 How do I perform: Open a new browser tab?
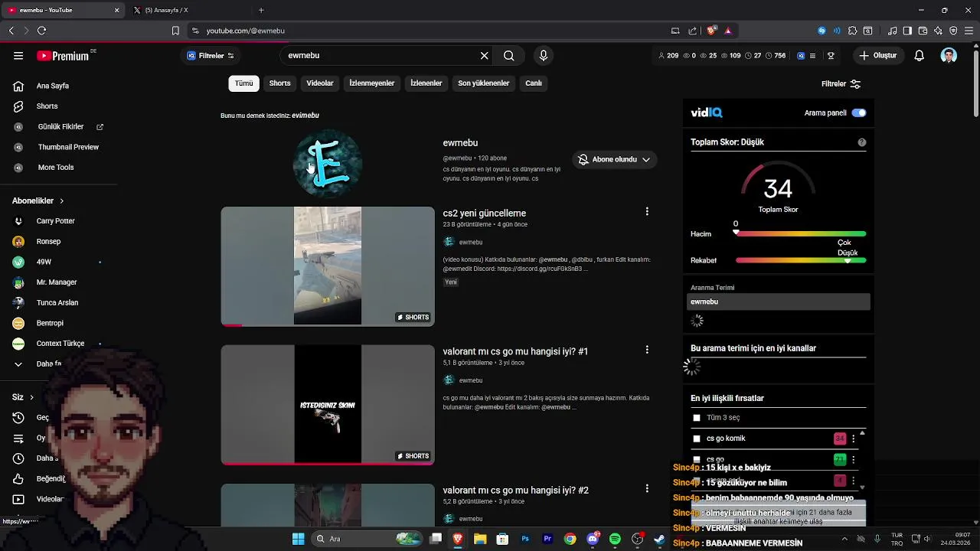tap(261, 10)
